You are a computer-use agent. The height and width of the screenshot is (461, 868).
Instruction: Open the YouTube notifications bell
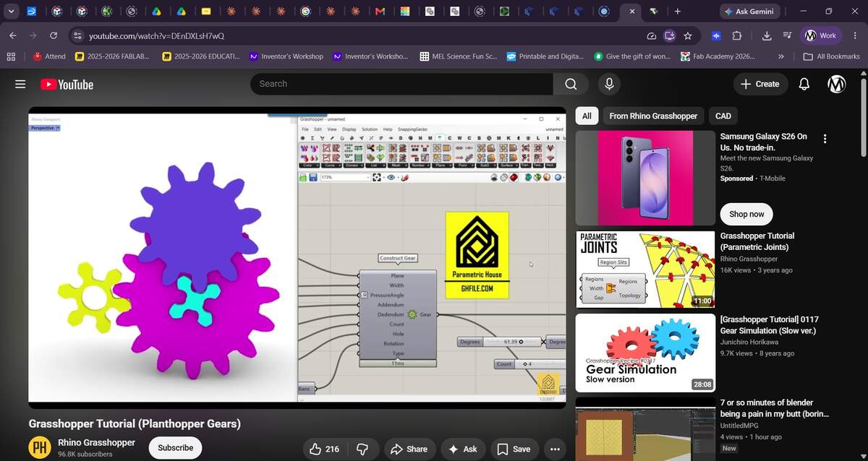click(x=804, y=84)
